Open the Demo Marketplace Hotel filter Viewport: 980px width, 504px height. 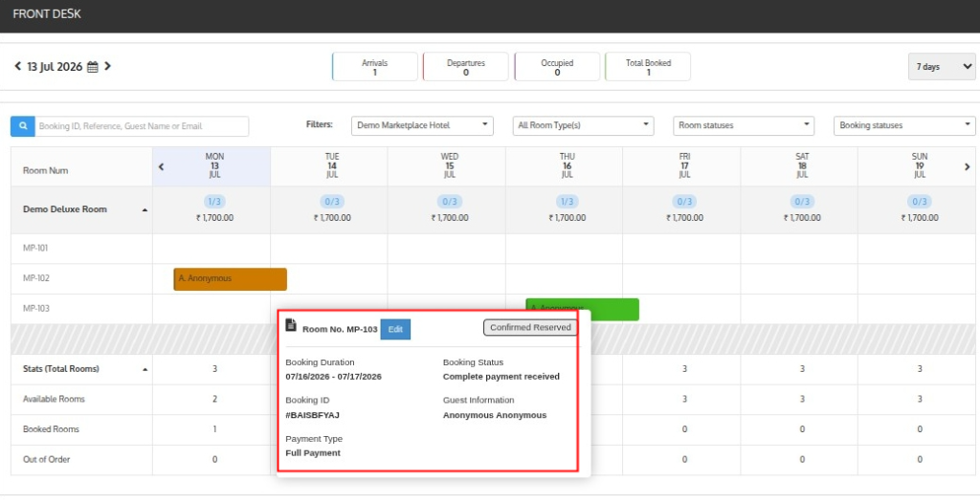[x=422, y=125]
